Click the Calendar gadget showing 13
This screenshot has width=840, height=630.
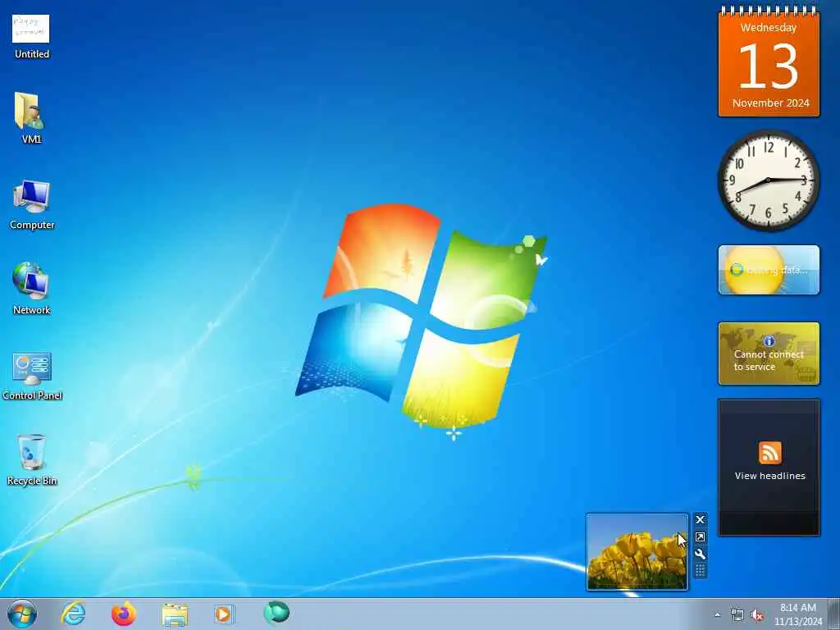(x=769, y=62)
